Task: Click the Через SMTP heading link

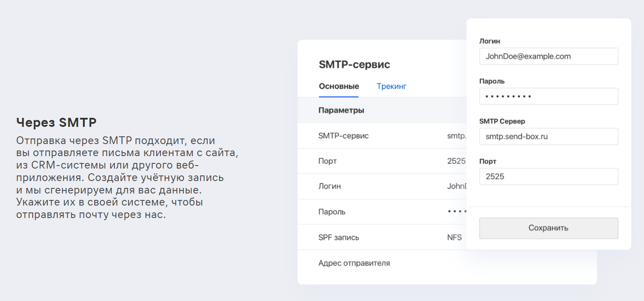Action: click(56, 122)
